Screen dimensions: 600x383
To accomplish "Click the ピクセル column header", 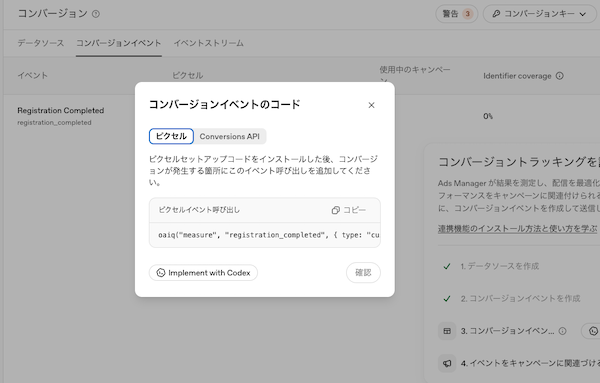I will click(188, 75).
